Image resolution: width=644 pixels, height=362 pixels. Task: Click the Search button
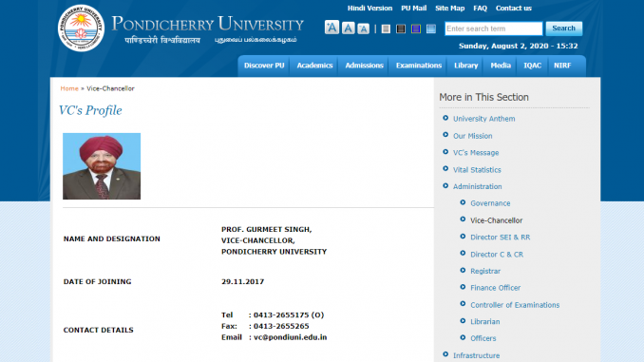563,29
